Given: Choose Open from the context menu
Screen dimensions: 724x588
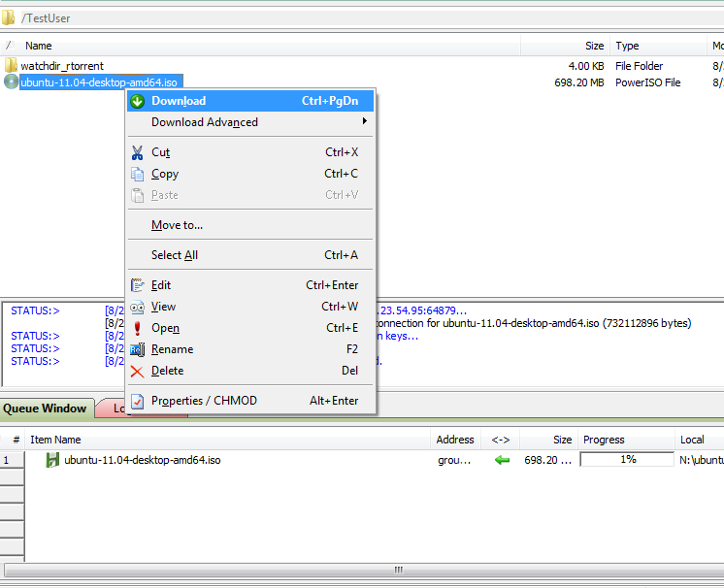Looking at the screenshot, I should pyautogui.click(x=165, y=328).
